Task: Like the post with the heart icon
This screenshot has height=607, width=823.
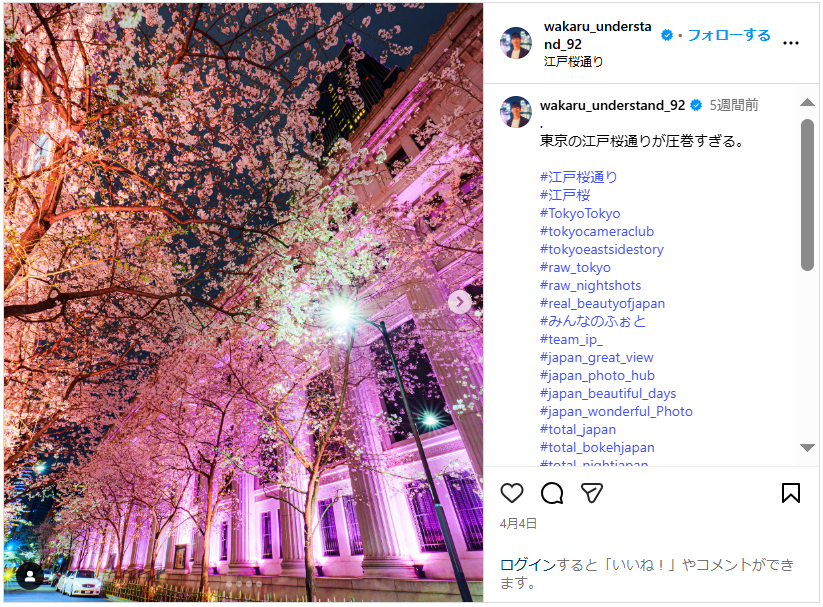Action: pyautogui.click(x=512, y=493)
